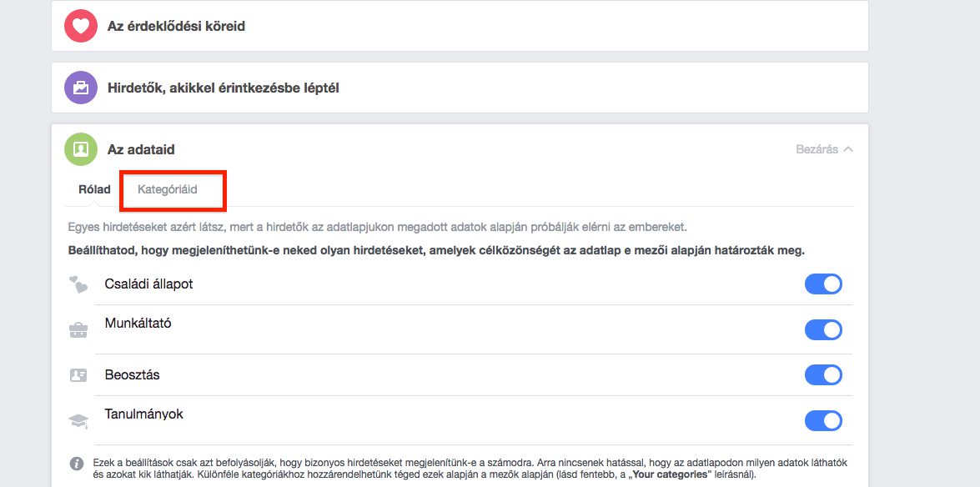Toggle off Tanulmányok ad targeting
The width and height of the screenshot is (980, 487).
[x=823, y=420]
